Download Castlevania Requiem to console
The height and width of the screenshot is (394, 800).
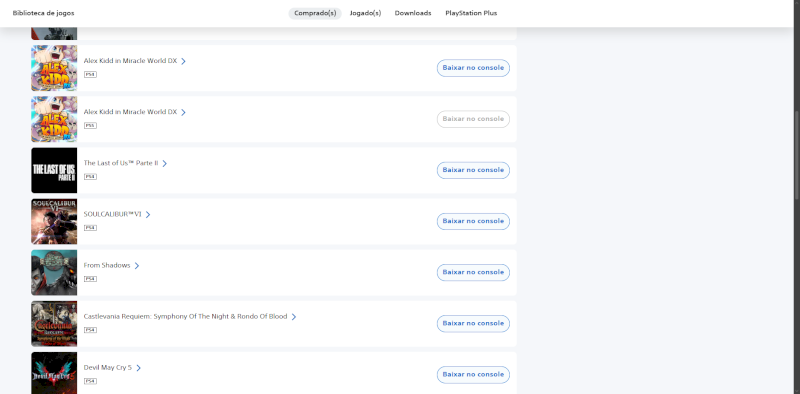point(473,323)
